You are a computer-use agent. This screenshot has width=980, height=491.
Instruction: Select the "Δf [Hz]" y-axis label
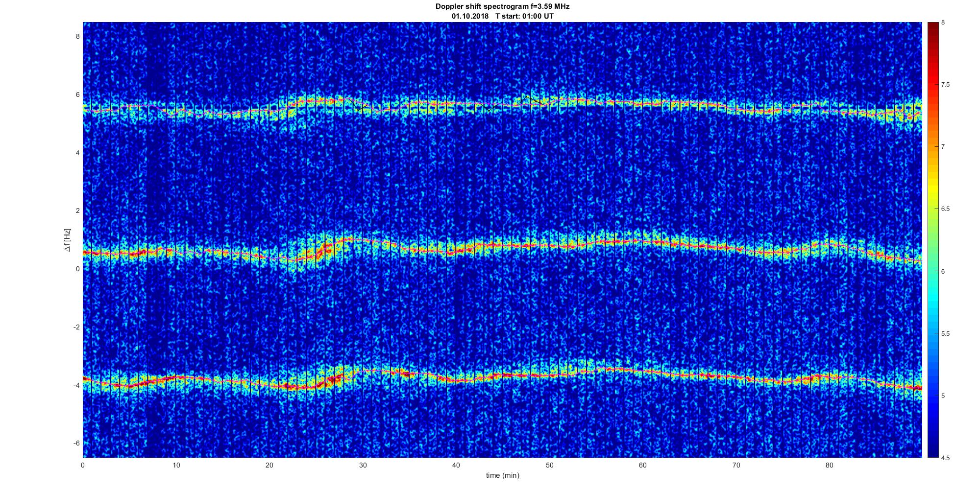tap(67, 240)
